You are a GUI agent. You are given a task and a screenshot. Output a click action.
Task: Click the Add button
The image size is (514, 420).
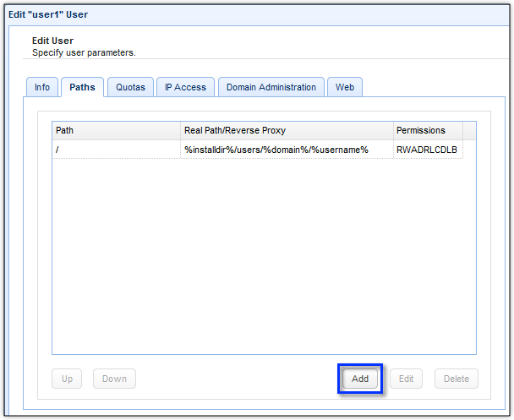tap(360, 379)
